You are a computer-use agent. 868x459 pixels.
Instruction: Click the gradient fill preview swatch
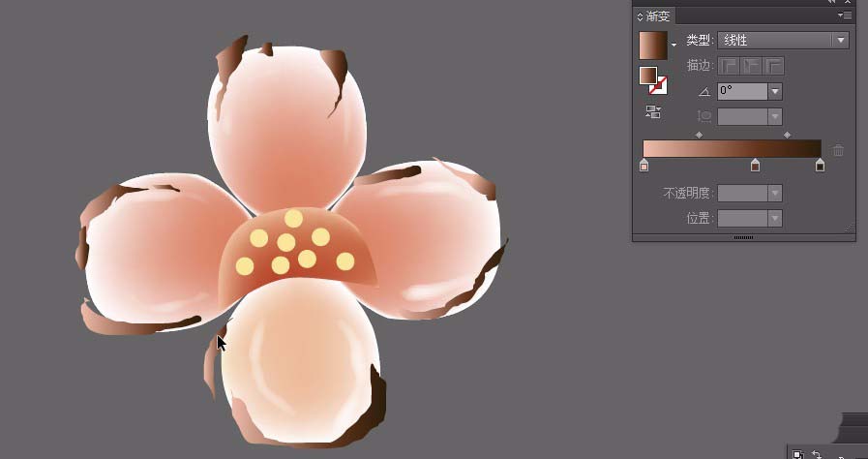pos(653,46)
